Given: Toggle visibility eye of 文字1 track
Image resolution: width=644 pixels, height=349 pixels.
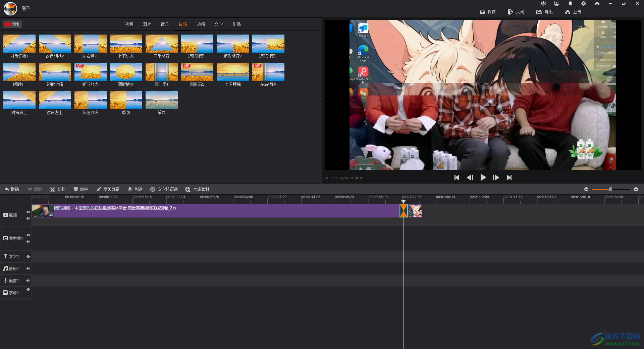Looking at the screenshot, I should [28, 257].
